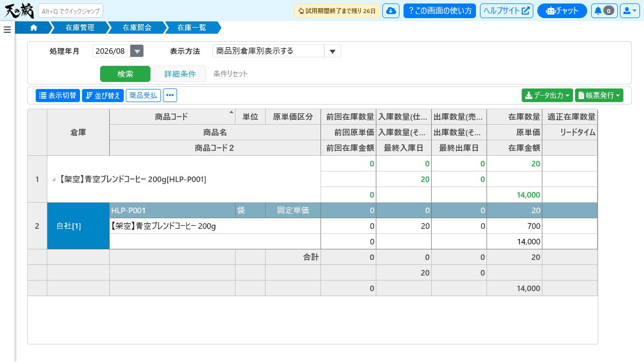Image resolution: width=644 pixels, height=362 pixels.
Task: Open この画面の使い方 guide
Action: click(440, 11)
